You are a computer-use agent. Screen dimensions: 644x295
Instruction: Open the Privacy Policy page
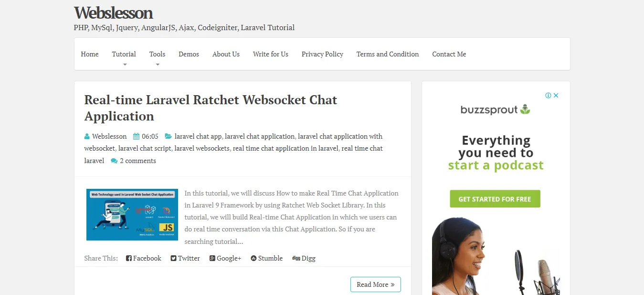pyautogui.click(x=322, y=54)
